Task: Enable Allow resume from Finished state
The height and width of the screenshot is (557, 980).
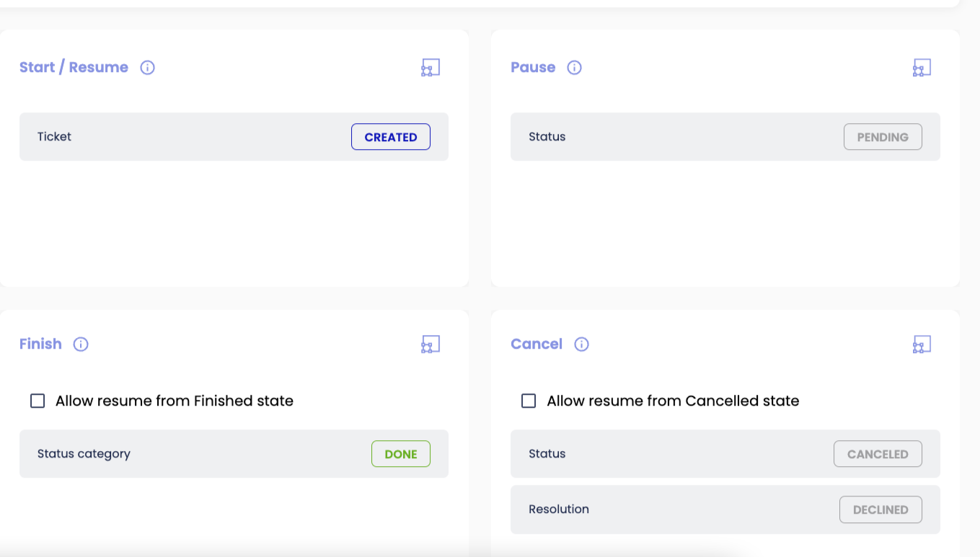Action: click(x=37, y=401)
